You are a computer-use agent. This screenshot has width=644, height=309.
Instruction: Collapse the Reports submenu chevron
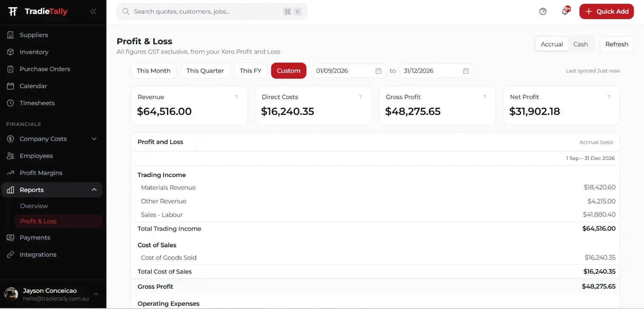94,190
